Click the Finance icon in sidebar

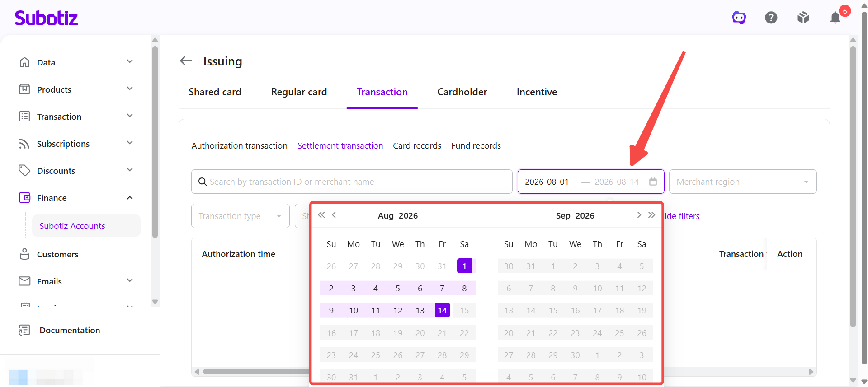pyautogui.click(x=24, y=198)
